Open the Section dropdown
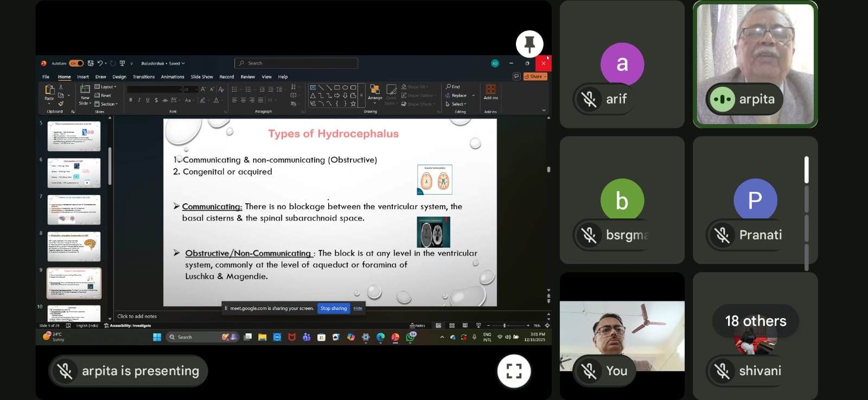The height and width of the screenshot is (400, 868). 106,104
